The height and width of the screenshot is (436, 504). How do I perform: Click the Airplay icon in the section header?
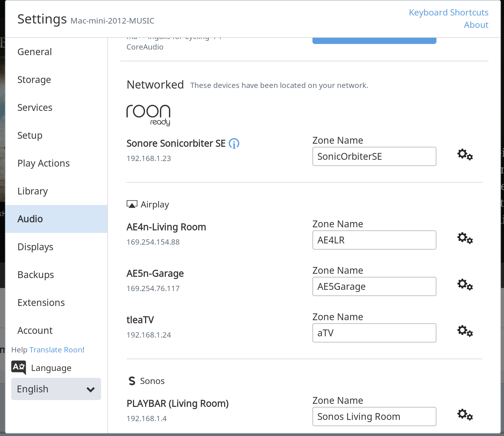click(x=132, y=204)
